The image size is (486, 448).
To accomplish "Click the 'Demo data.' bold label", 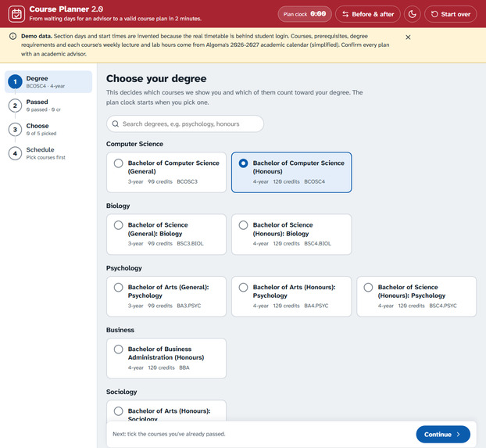I will pos(37,36).
